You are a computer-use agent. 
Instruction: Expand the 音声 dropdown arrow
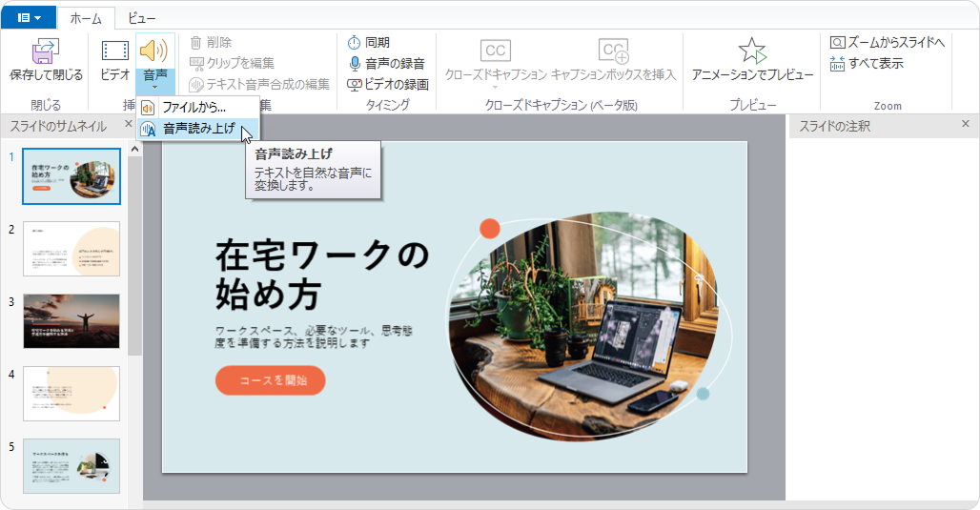154,86
